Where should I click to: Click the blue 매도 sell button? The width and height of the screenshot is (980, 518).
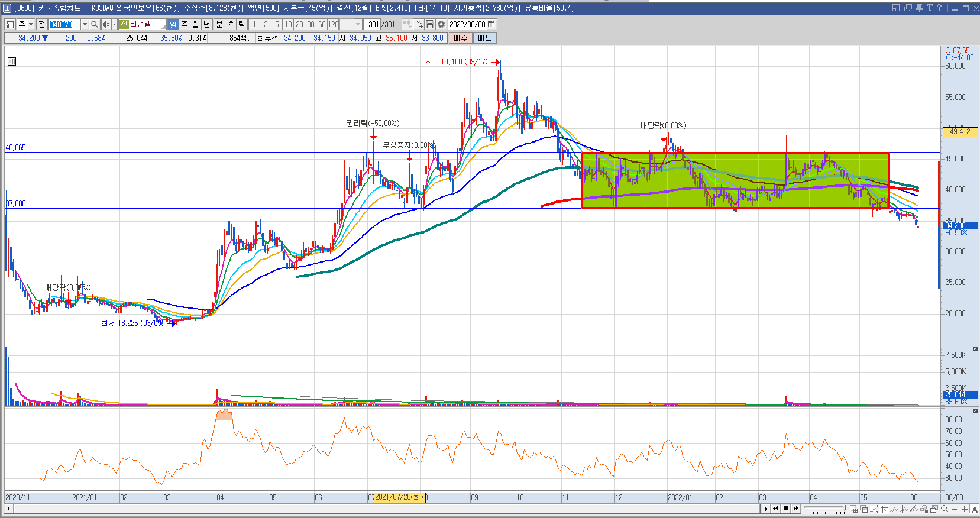(484, 38)
